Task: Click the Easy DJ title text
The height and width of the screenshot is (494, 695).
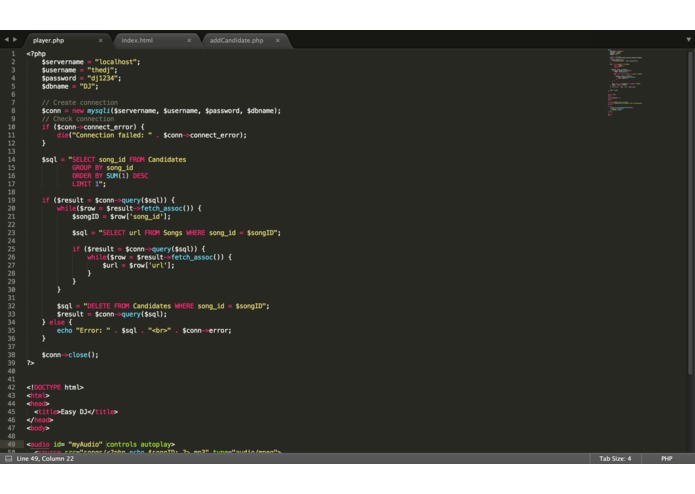Action: (x=74, y=412)
